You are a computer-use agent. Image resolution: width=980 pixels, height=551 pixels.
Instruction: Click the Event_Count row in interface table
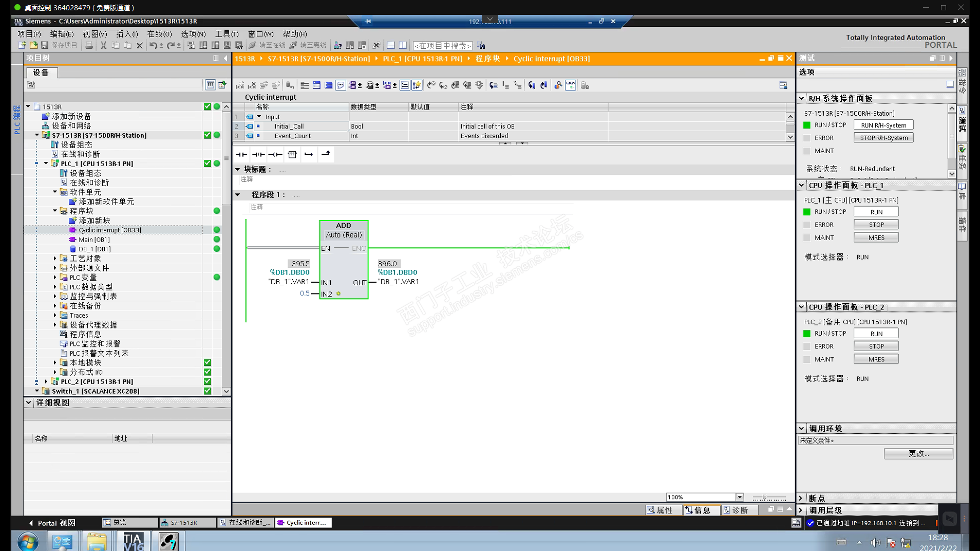(511, 136)
